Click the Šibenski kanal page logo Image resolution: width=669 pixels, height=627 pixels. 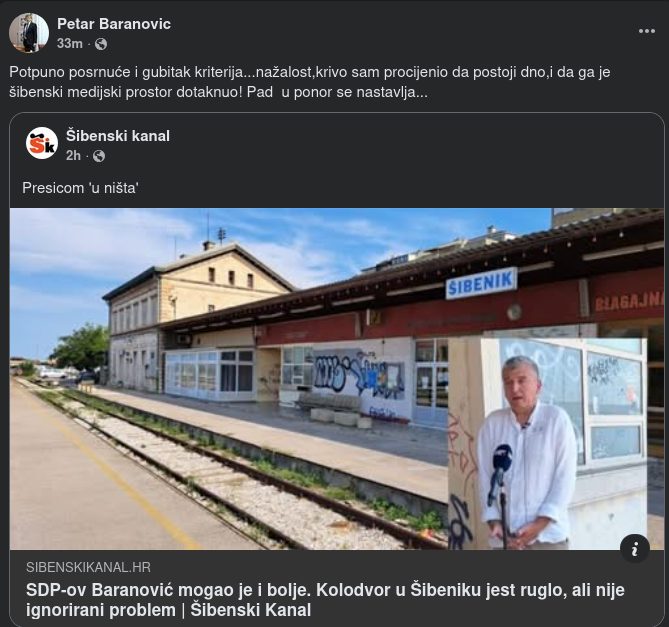tap(42, 143)
